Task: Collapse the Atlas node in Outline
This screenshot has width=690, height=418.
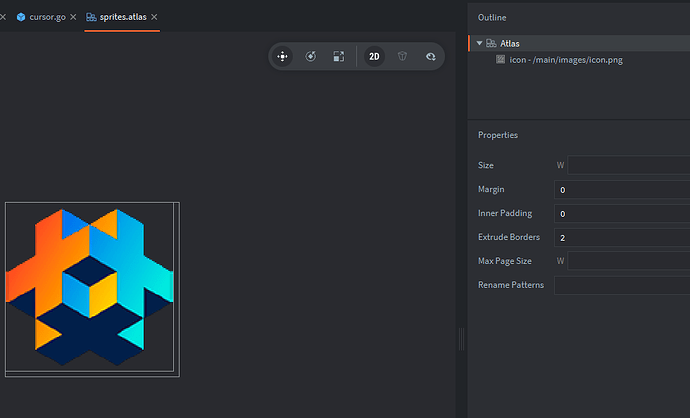Action: point(480,43)
